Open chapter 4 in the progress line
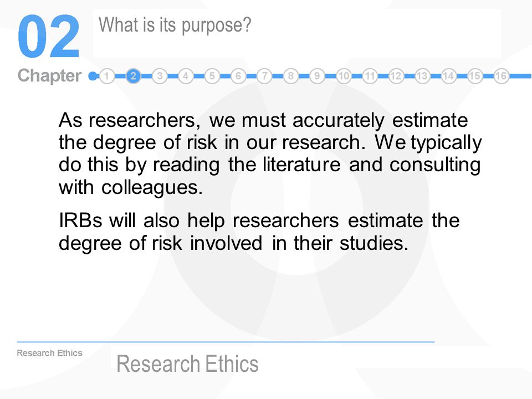The height and width of the screenshot is (399, 532). pyautogui.click(x=186, y=76)
